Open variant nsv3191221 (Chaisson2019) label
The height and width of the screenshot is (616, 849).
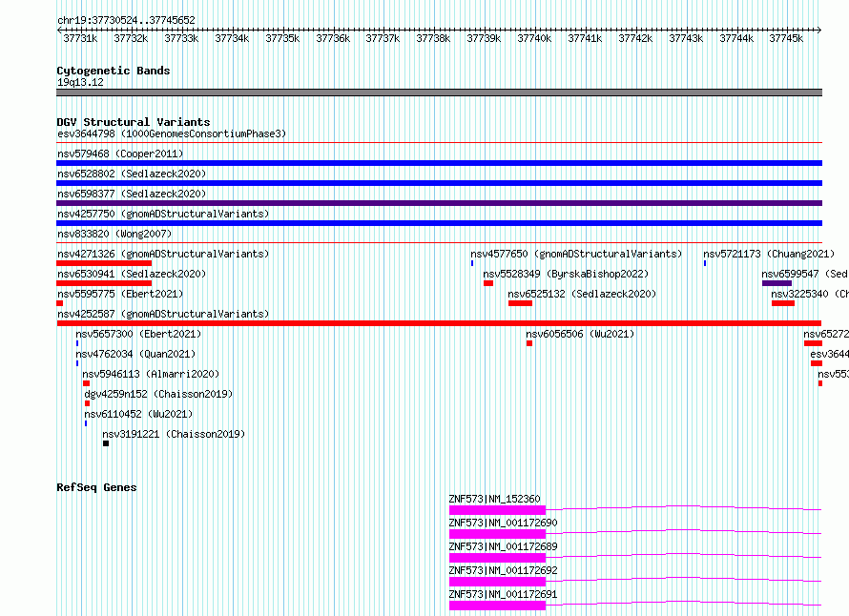(x=174, y=434)
